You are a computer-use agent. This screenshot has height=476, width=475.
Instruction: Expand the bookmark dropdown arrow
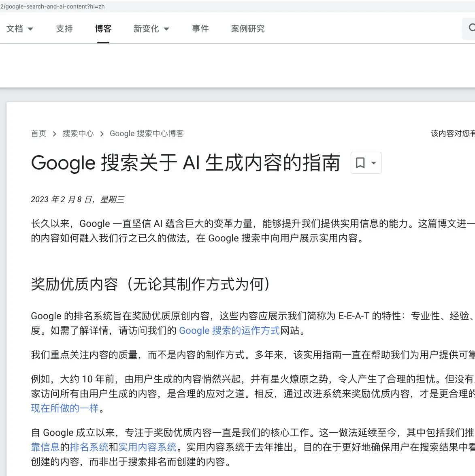point(374,163)
